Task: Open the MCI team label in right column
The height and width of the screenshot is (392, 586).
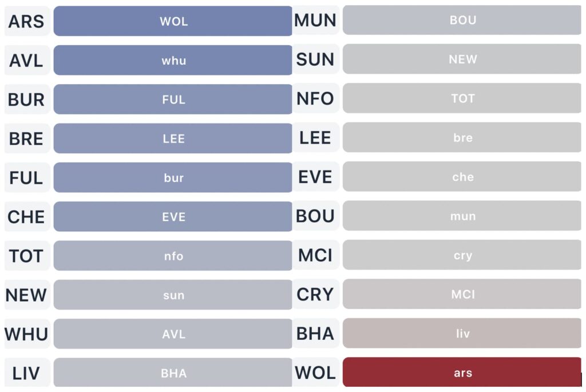Action: [315, 255]
